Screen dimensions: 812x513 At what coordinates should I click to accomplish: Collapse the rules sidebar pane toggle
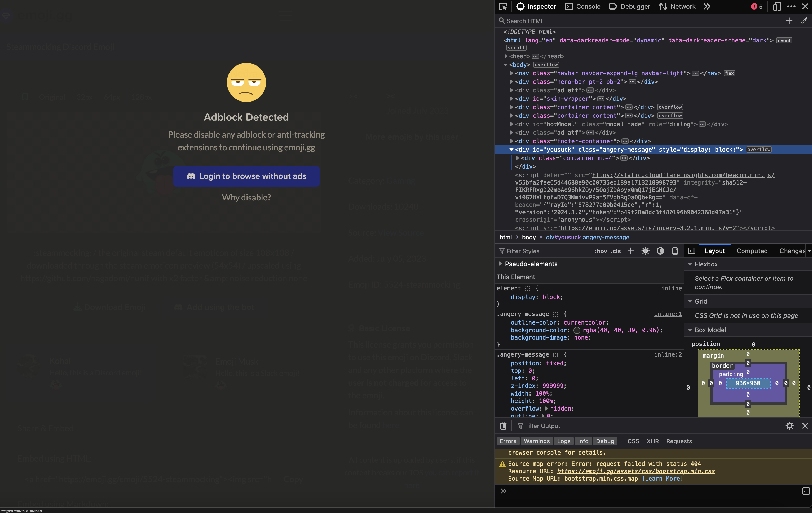pyautogui.click(x=692, y=251)
